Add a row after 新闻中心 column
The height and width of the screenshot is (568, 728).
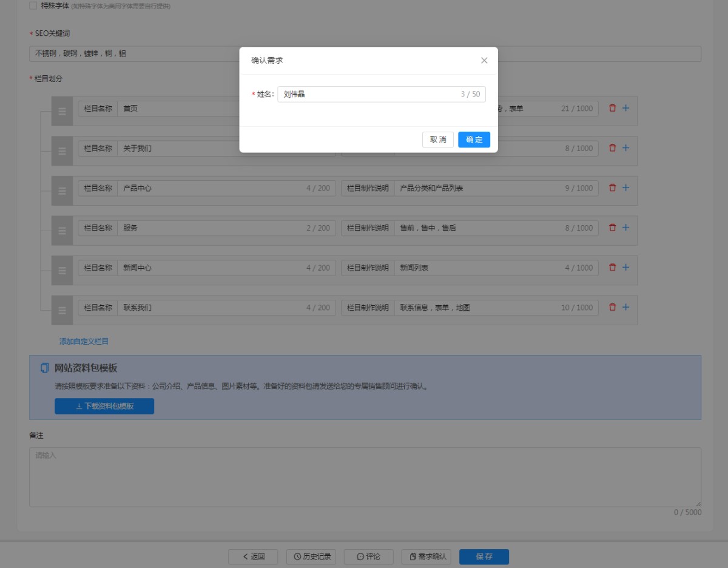click(x=625, y=268)
